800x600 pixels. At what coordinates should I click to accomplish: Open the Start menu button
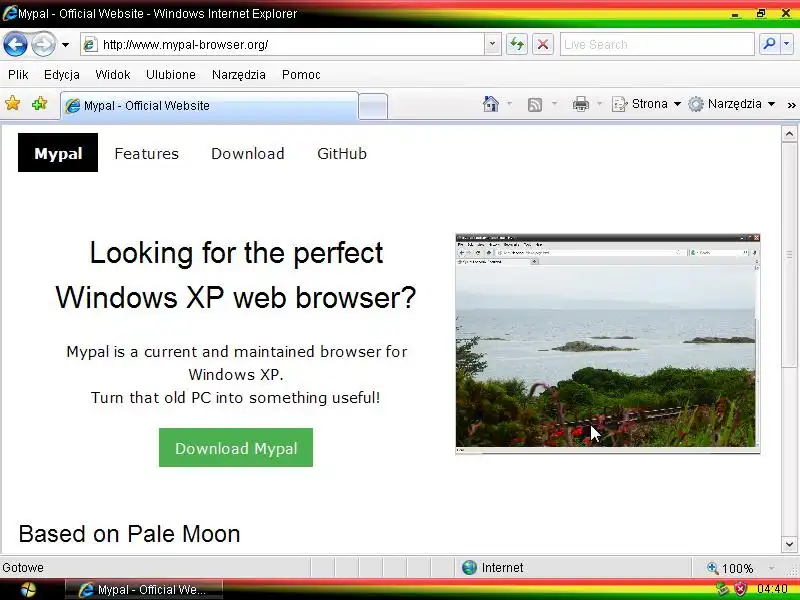pos(29,589)
